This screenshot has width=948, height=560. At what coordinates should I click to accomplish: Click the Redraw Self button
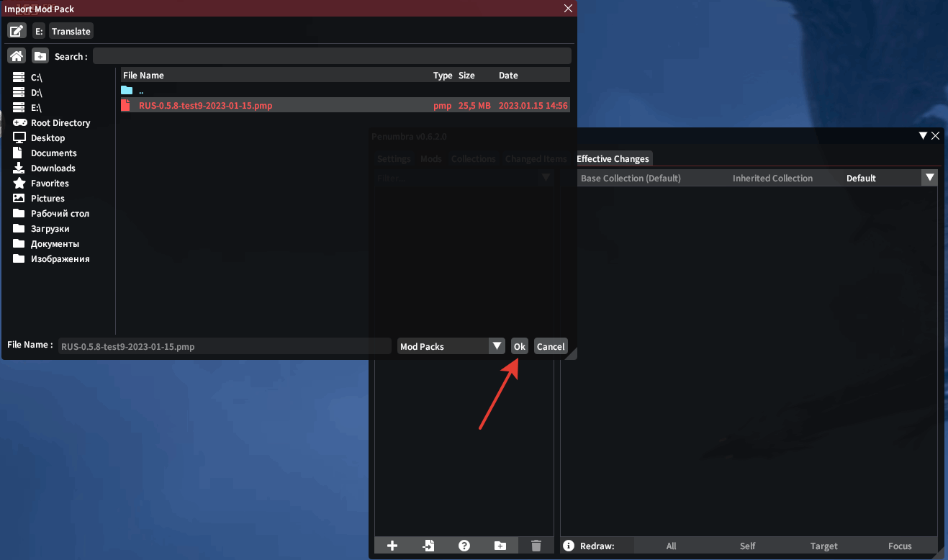coord(748,546)
